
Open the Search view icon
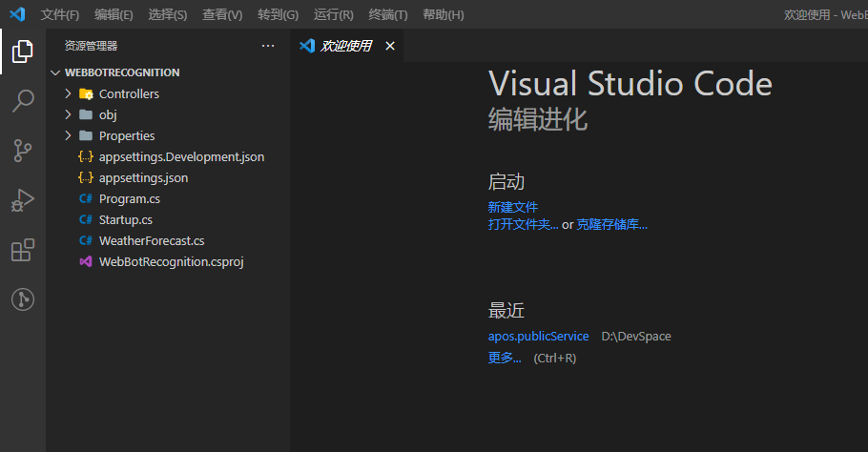23,101
